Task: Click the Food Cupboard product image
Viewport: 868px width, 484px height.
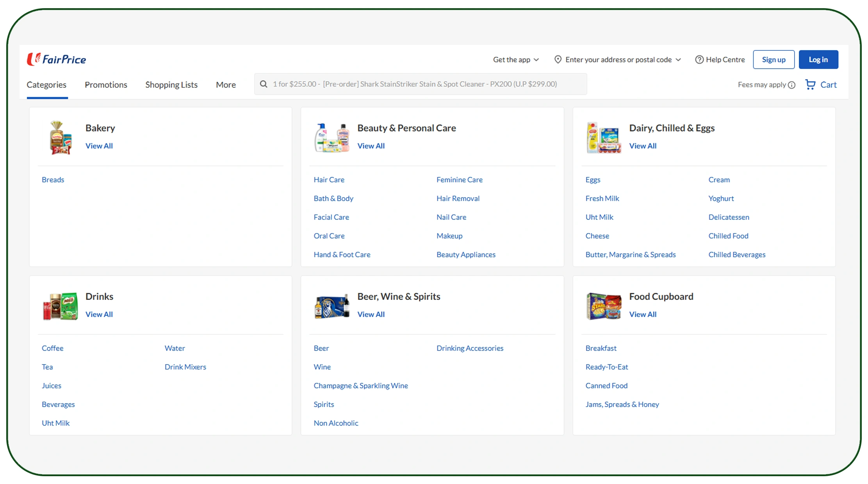Action: coord(604,306)
